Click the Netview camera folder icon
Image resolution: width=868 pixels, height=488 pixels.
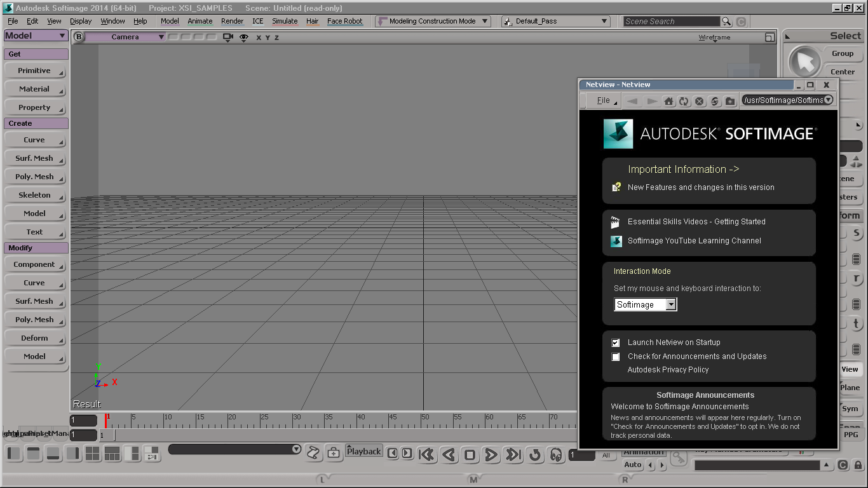(x=730, y=101)
